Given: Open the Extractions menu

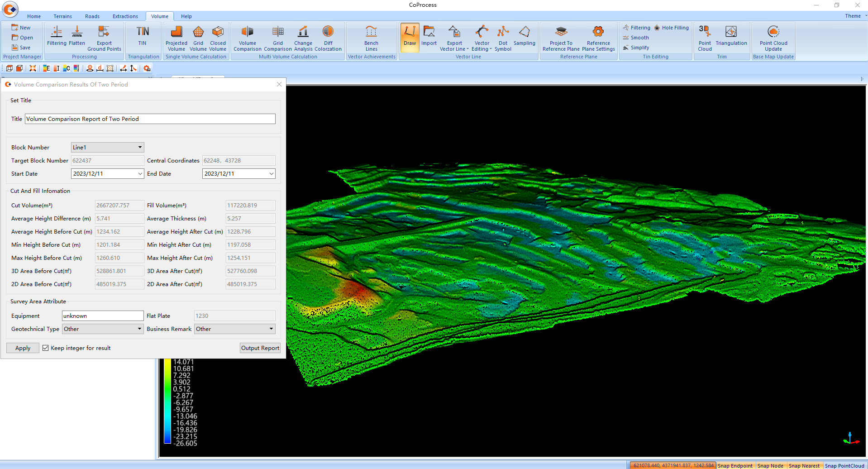Looking at the screenshot, I should coord(125,16).
